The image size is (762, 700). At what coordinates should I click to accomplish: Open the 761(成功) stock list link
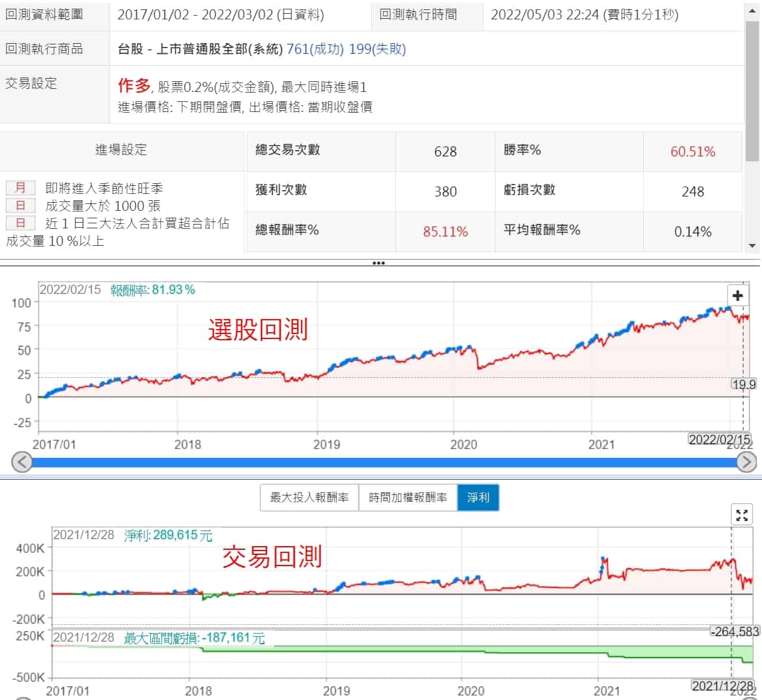pyautogui.click(x=315, y=49)
